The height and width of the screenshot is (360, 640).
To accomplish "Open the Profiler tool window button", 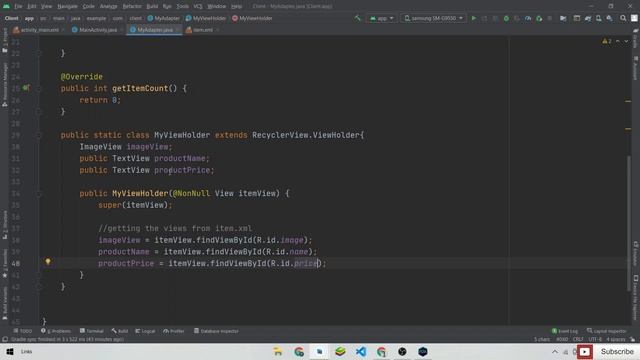I will click(173, 331).
